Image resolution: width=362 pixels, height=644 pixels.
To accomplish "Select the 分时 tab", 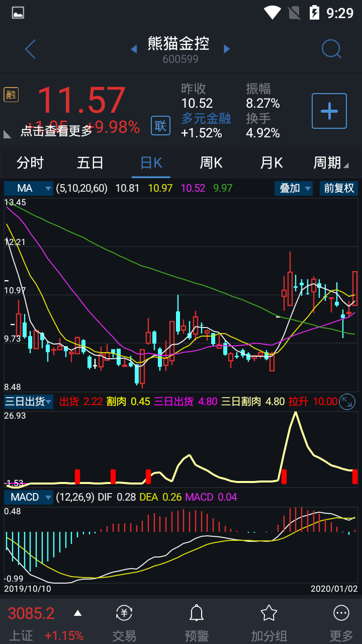I will click(30, 163).
